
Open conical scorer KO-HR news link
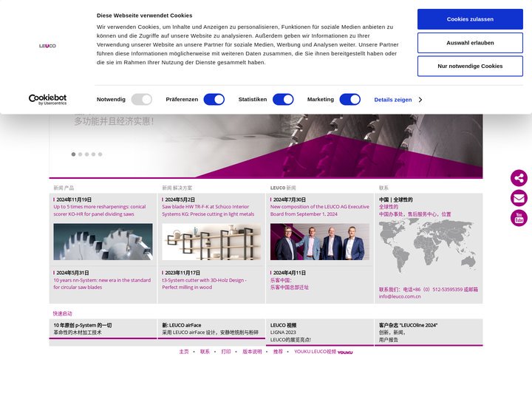coord(100,211)
